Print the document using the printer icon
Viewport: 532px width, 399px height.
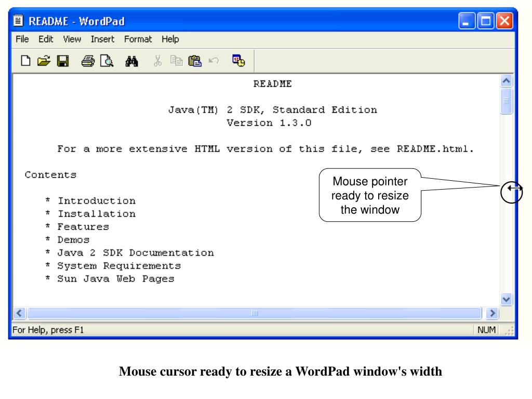pos(88,61)
